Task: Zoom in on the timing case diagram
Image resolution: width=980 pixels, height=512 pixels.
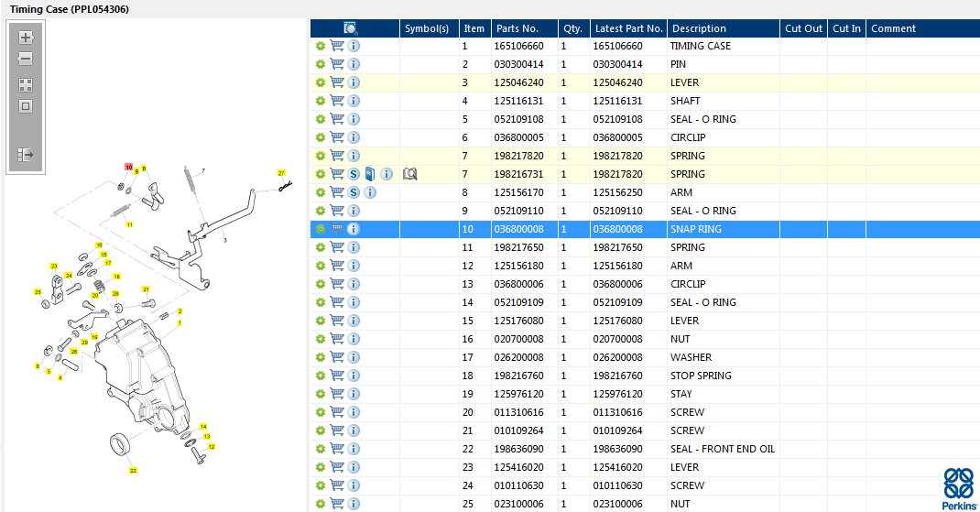Action: coord(26,38)
